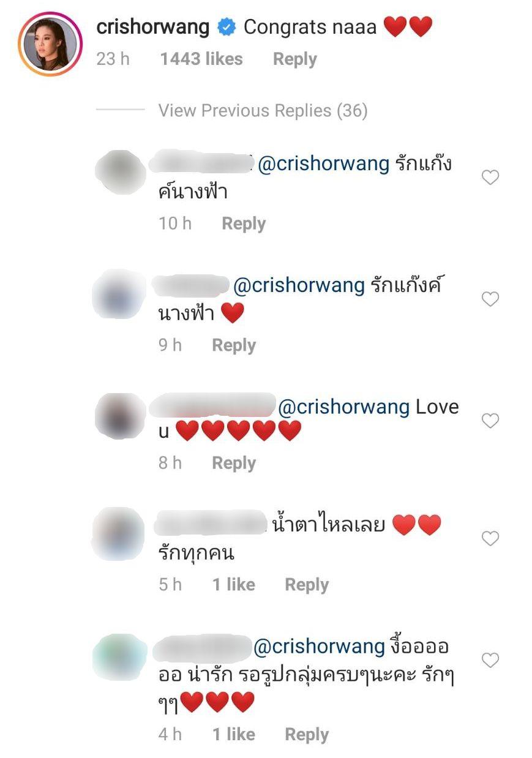Like the 10 h comment with its heart icon
Image resolution: width=532 pixels, height=758 pixels.
pyautogui.click(x=490, y=178)
